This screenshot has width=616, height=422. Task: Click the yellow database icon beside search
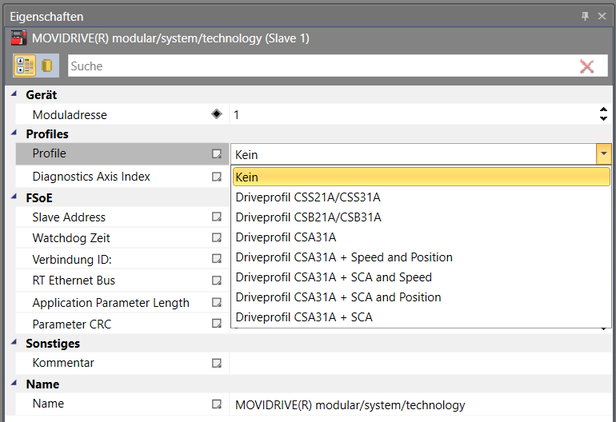(47, 66)
